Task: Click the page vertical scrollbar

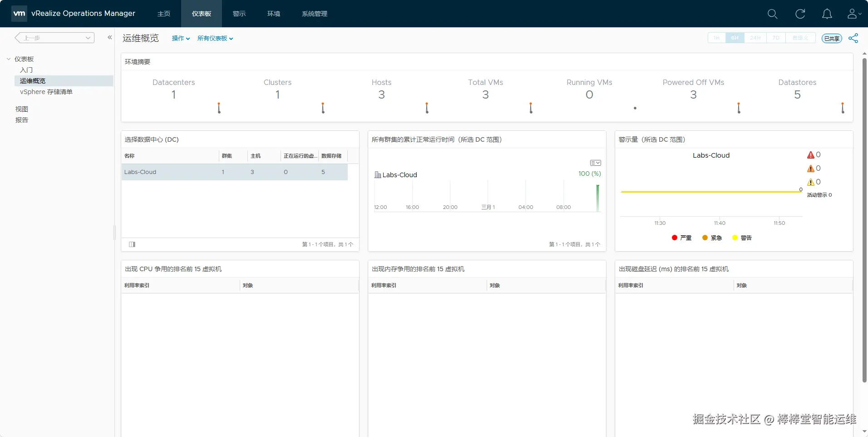Action: pyautogui.click(x=864, y=220)
